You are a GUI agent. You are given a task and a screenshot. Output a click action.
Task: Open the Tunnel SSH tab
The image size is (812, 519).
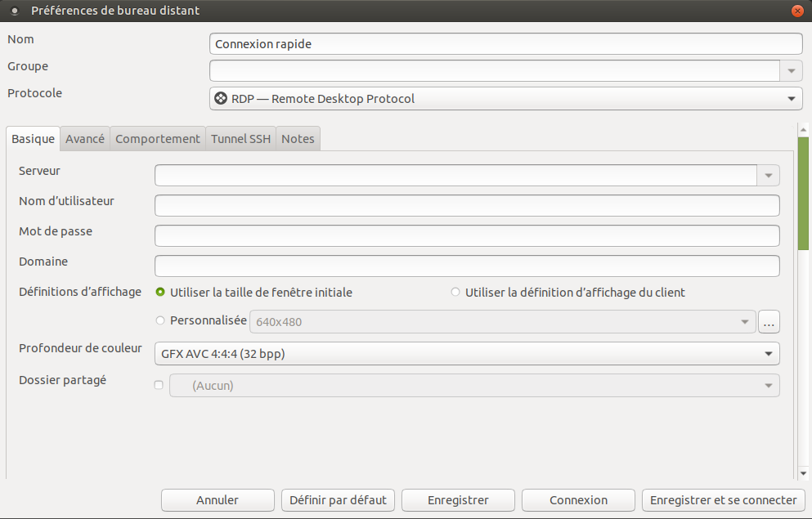point(240,139)
